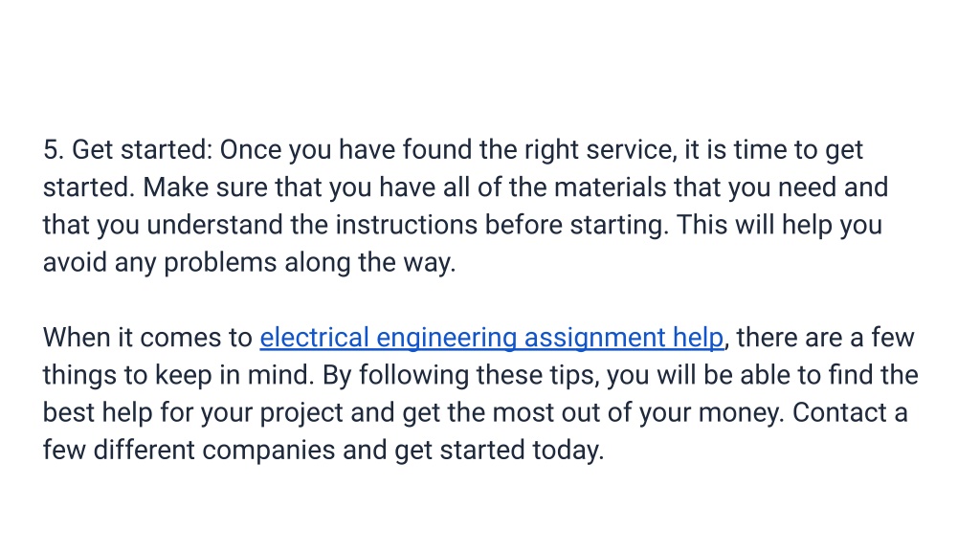Click 'When it comes to' text

pos(147,338)
